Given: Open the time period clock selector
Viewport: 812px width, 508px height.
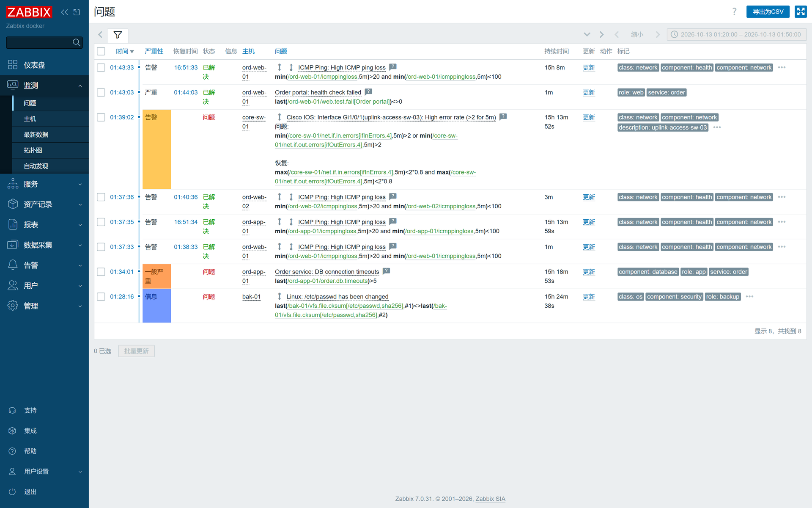Looking at the screenshot, I should point(736,34).
